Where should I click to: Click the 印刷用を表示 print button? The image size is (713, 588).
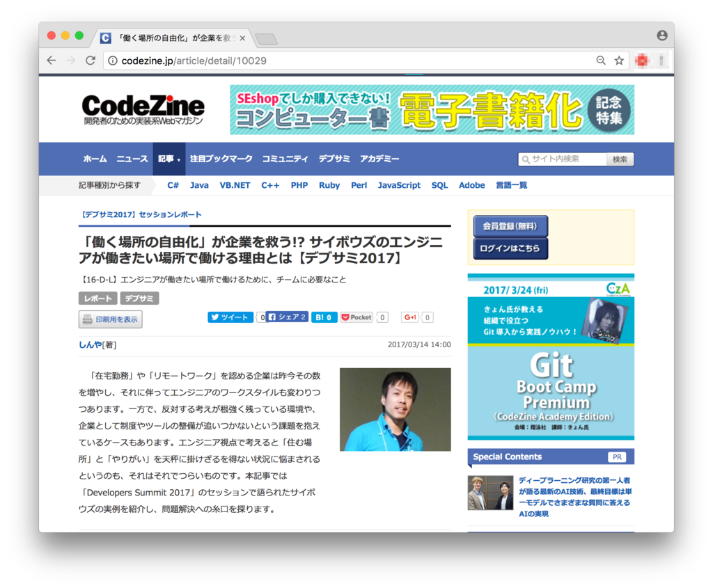point(111,319)
